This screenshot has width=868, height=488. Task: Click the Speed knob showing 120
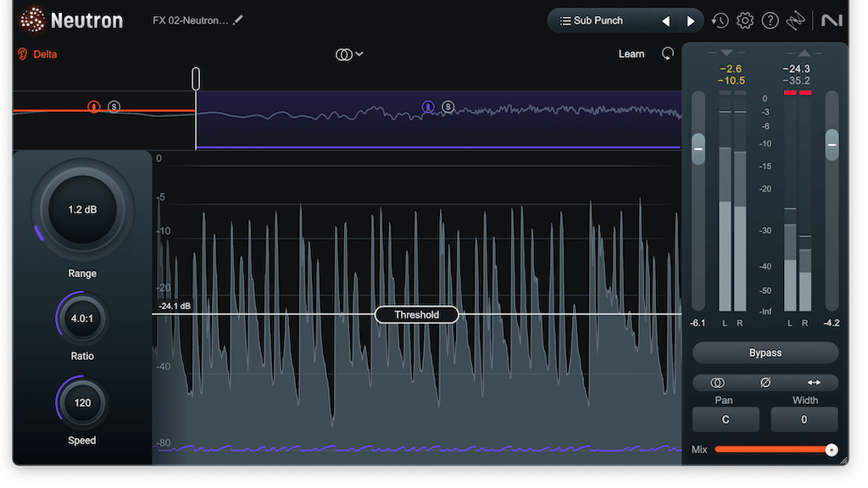tap(82, 402)
